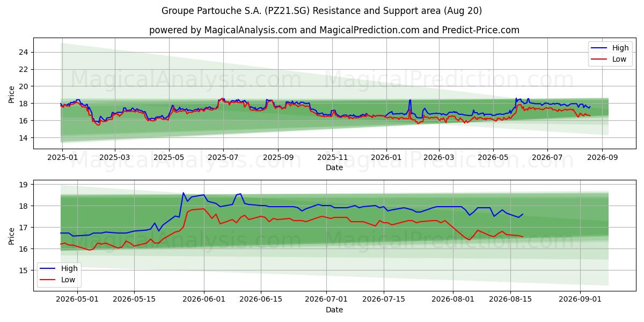
Task: Click the '2025-01' tick label
Action: pos(62,157)
